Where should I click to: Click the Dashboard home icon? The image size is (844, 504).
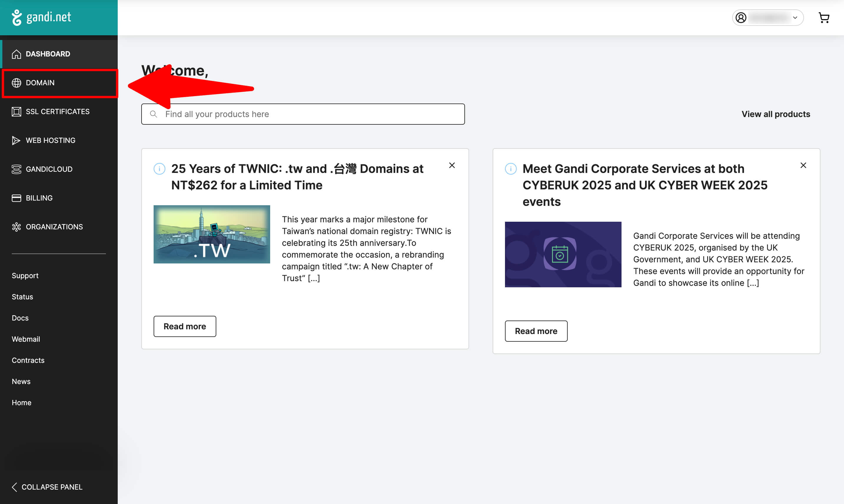(16, 54)
